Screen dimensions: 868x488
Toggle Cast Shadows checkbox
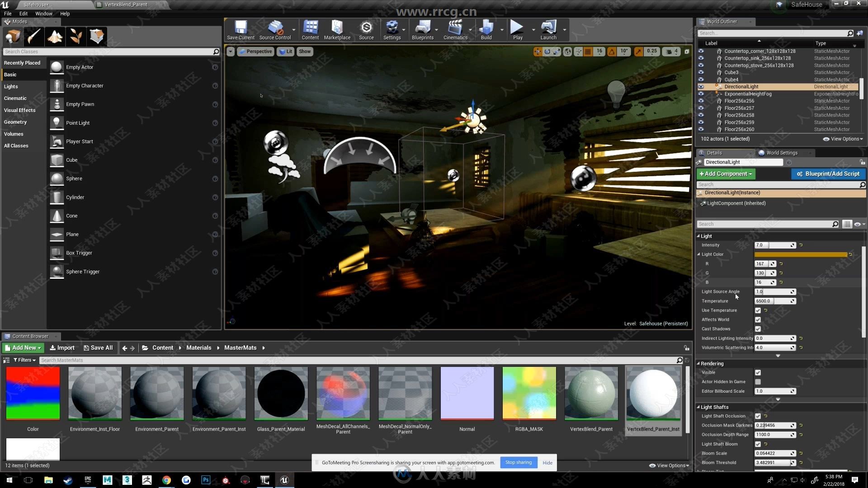pos(758,328)
